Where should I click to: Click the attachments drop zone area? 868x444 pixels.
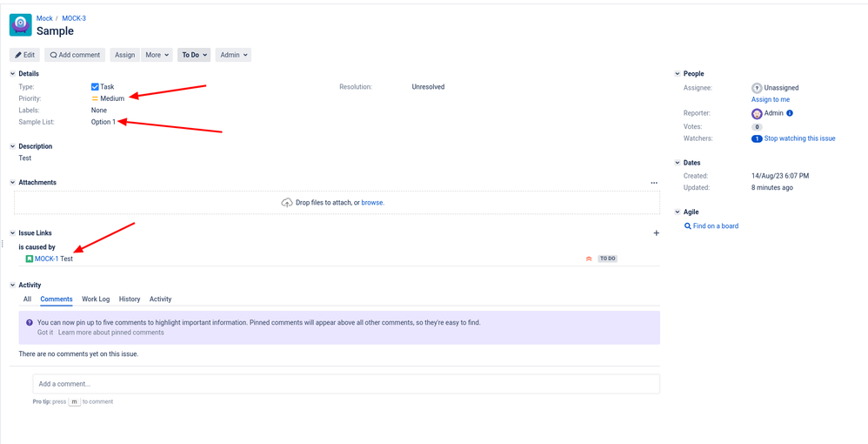tap(337, 203)
